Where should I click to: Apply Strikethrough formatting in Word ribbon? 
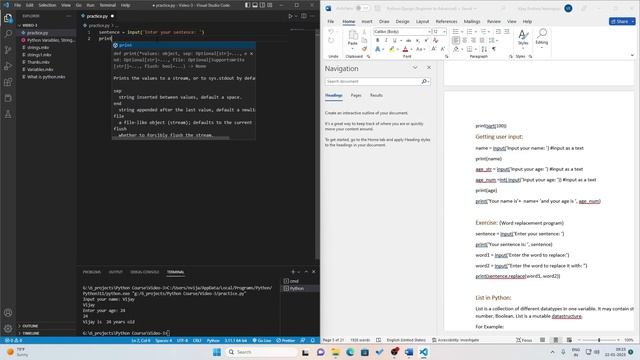[x=409, y=40]
